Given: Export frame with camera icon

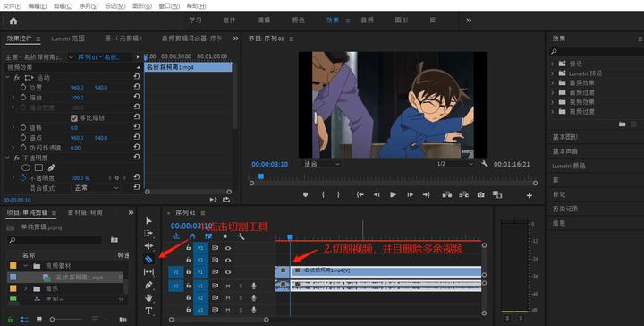Looking at the screenshot, I should pyautogui.click(x=480, y=195).
